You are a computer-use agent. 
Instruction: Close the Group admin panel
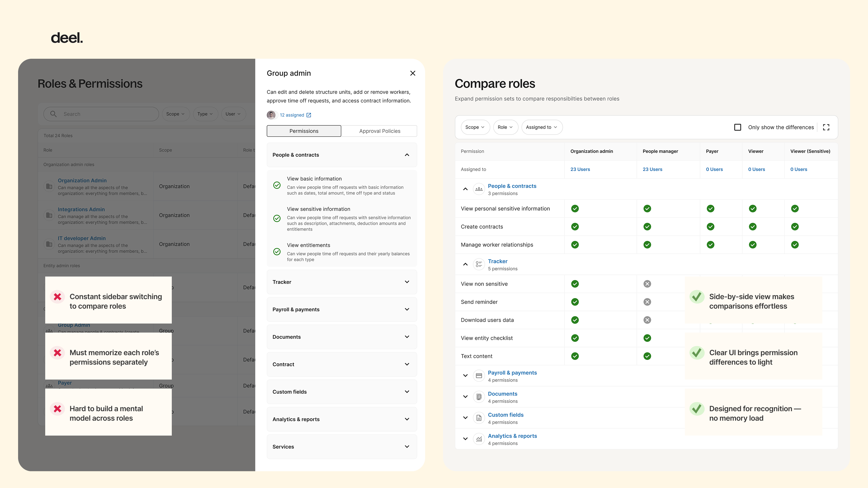pos(412,74)
